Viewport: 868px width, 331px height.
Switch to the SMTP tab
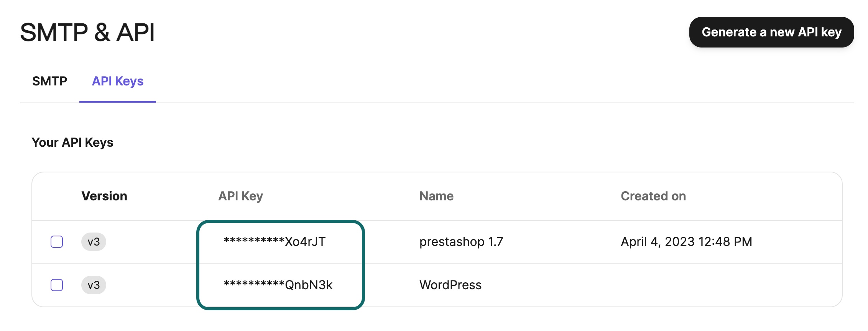tap(50, 81)
